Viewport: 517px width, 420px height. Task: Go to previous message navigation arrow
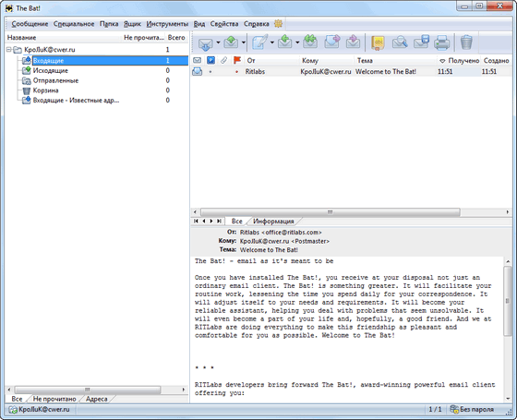click(x=204, y=221)
